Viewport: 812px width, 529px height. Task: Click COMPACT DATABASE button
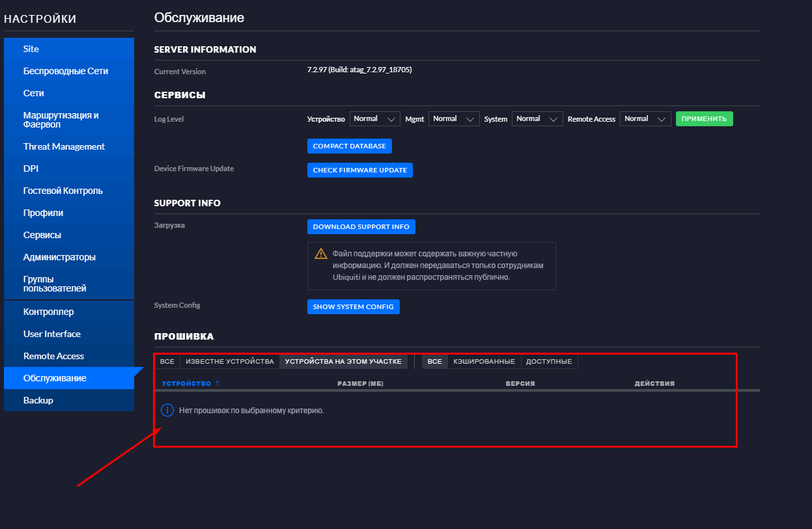350,146
